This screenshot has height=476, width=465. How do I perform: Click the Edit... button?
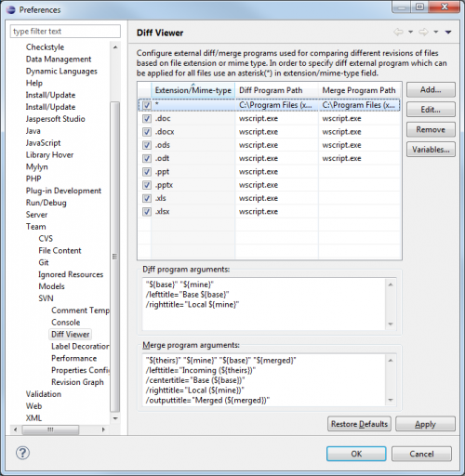pyautogui.click(x=431, y=110)
